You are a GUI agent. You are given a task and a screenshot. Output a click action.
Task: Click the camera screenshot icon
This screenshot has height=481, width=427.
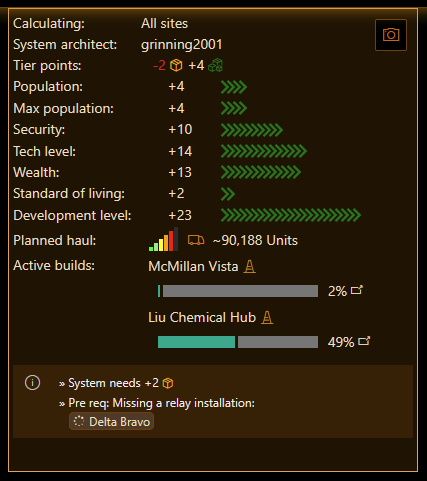tap(391, 35)
